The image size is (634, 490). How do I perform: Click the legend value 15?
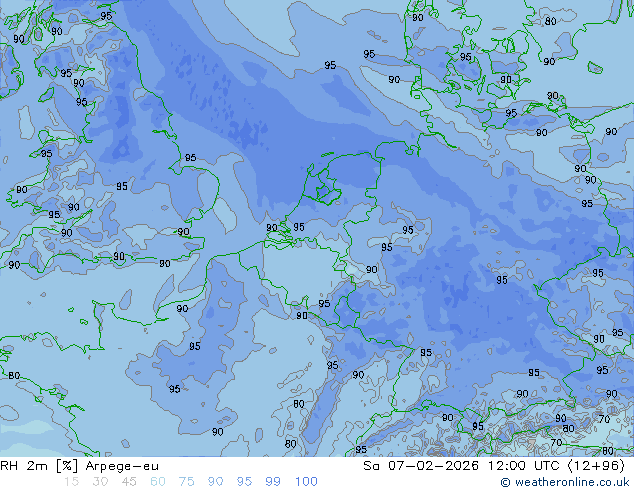(x=71, y=482)
